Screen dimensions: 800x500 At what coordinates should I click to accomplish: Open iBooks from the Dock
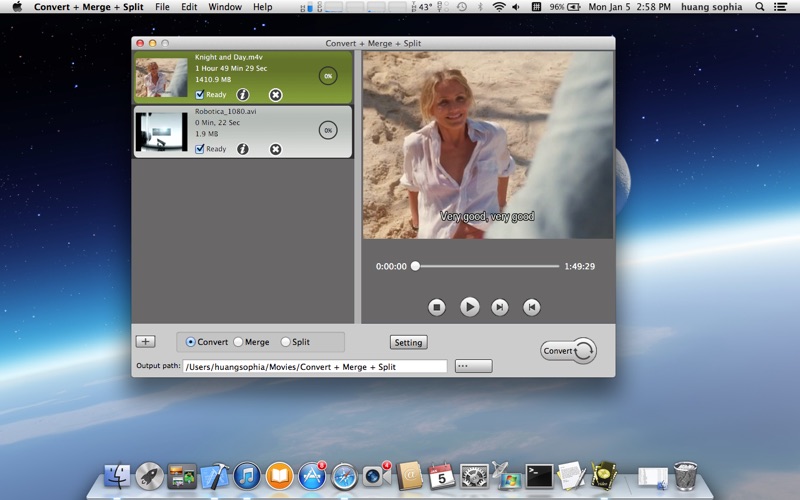click(280, 476)
